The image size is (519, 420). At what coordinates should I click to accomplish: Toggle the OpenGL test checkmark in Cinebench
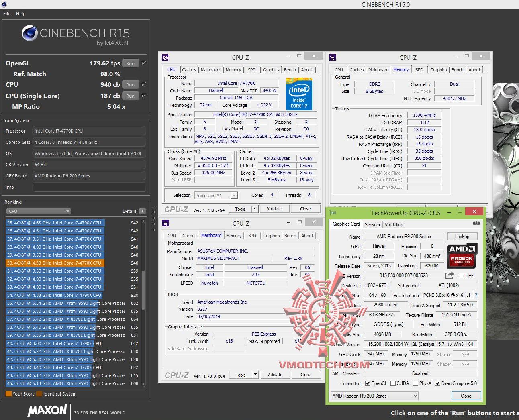(144, 63)
